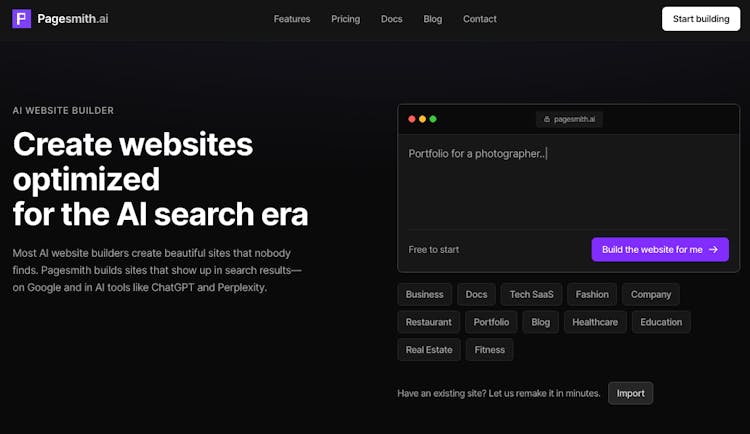This screenshot has height=434, width=750.
Task: Choose the Restaurant template chip
Action: pyautogui.click(x=428, y=322)
